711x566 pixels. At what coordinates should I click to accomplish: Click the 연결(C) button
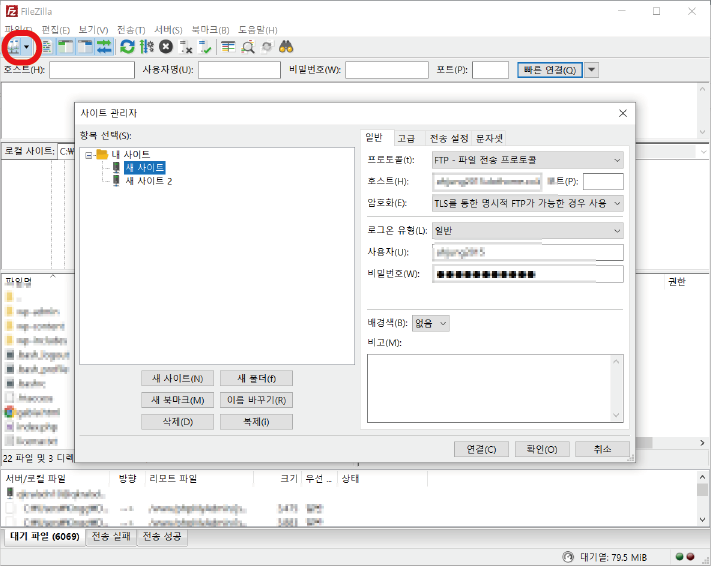pyautogui.click(x=481, y=449)
